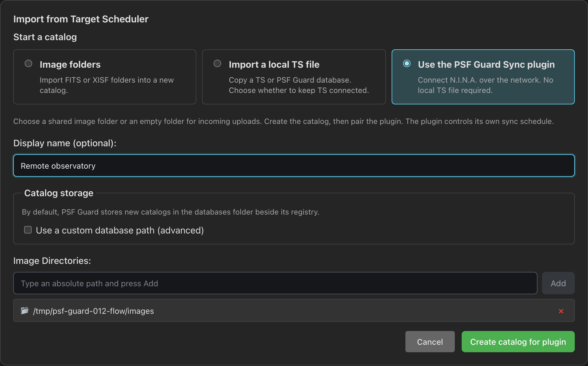This screenshot has height=366, width=588.
Task: Focus the absolute path input field
Action: (x=275, y=283)
